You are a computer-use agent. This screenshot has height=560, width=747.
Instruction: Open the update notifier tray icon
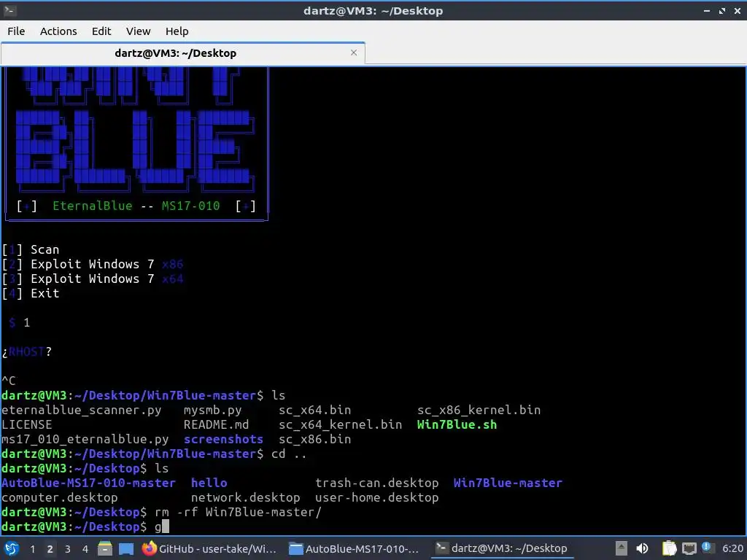(x=706, y=548)
